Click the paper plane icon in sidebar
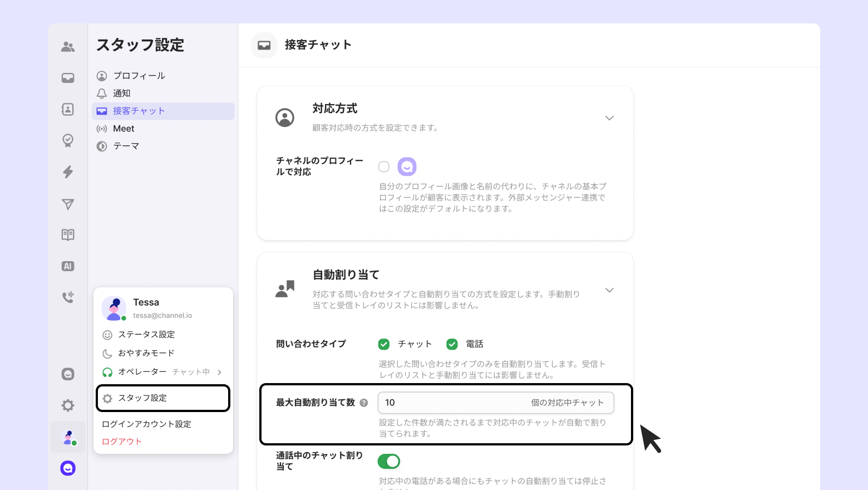Image resolution: width=868 pixels, height=490 pixels. [x=68, y=204]
